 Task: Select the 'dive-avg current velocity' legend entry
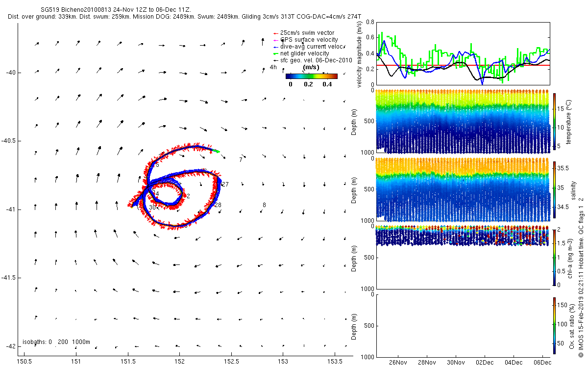309,46
